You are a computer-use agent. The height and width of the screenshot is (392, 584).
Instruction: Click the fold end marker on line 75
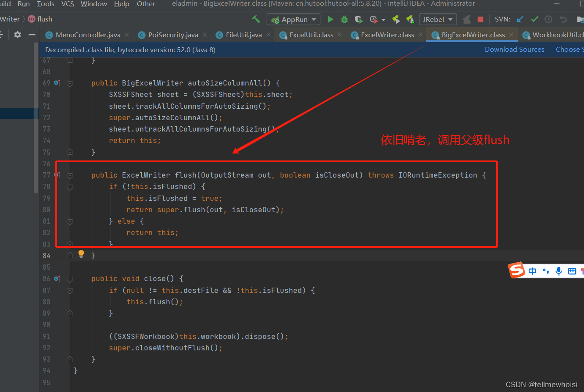70,152
